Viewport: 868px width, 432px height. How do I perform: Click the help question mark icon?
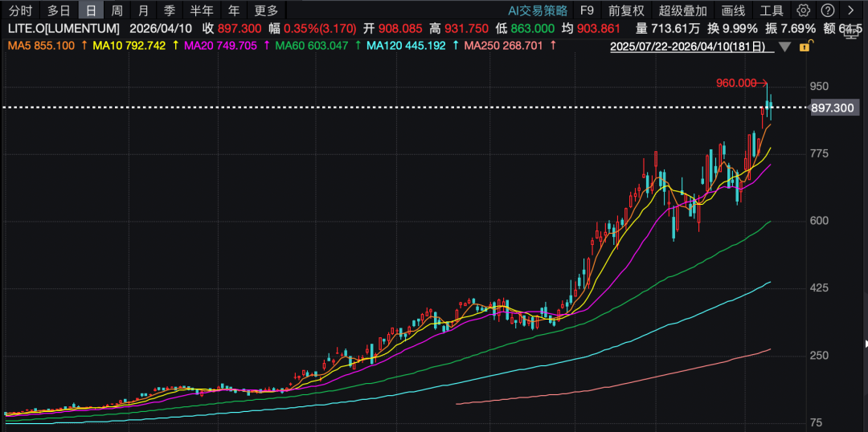click(827, 10)
